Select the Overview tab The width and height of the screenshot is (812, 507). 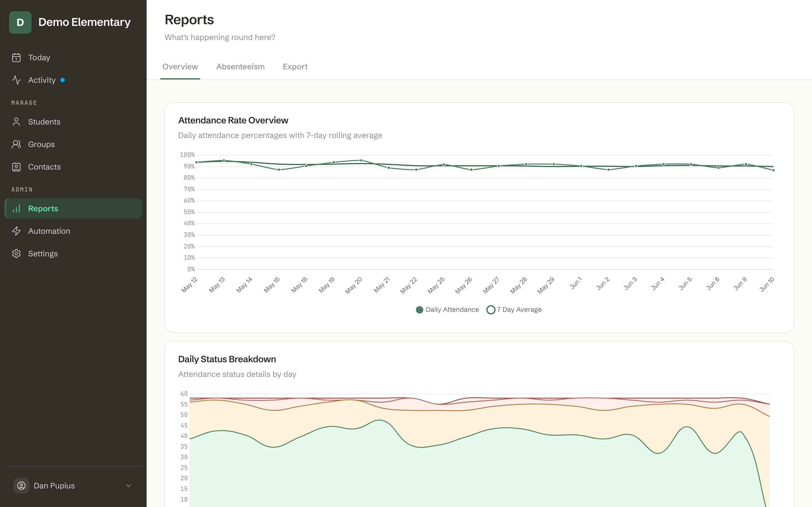[180, 67]
